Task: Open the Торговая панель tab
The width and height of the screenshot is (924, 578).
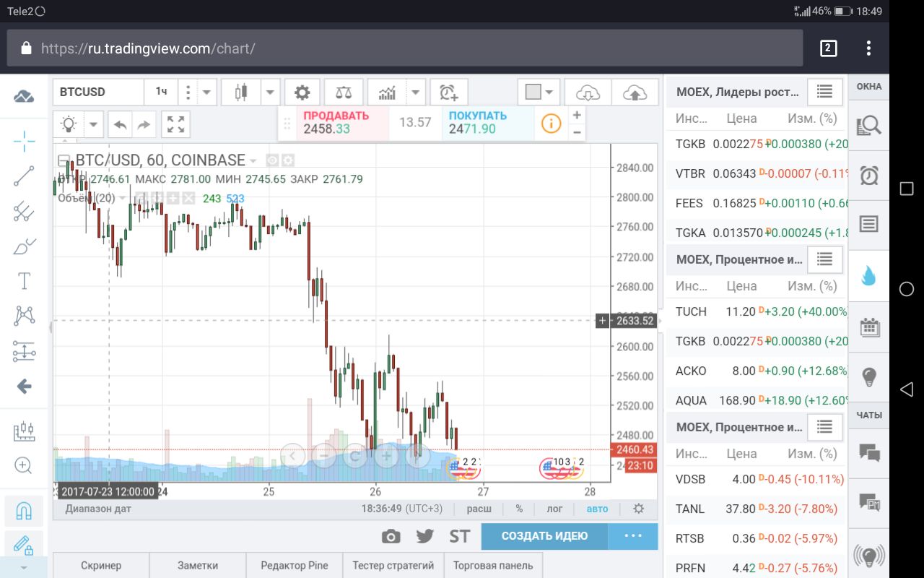Action: click(x=493, y=566)
